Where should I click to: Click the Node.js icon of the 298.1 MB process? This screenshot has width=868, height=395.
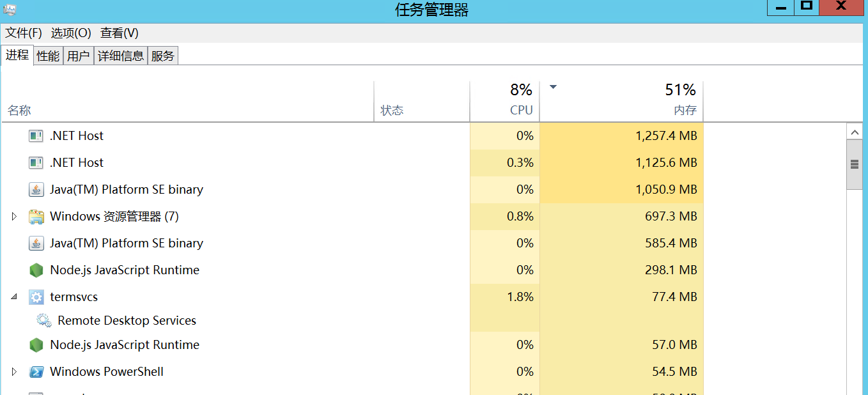click(36, 270)
